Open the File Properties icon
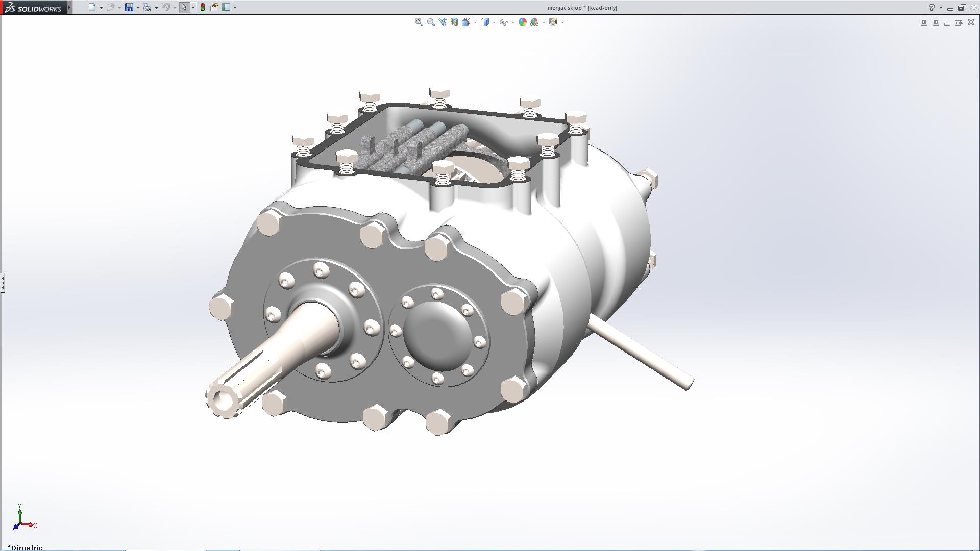The image size is (980, 551). point(214,7)
